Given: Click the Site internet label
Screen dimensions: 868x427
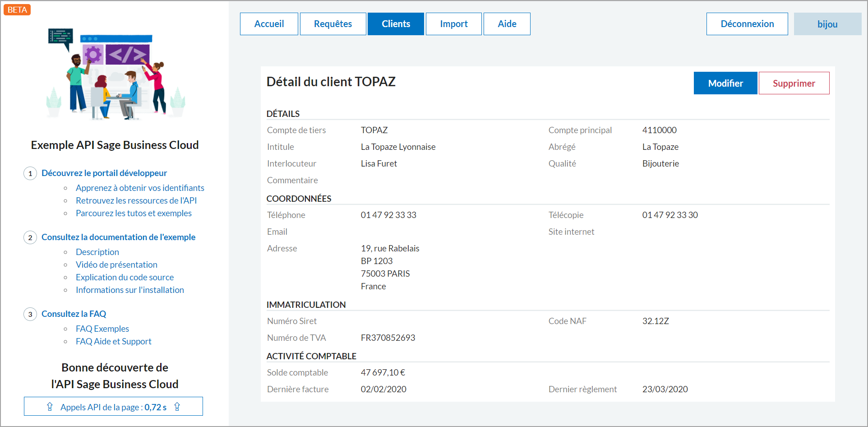Looking at the screenshot, I should click(571, 232).
